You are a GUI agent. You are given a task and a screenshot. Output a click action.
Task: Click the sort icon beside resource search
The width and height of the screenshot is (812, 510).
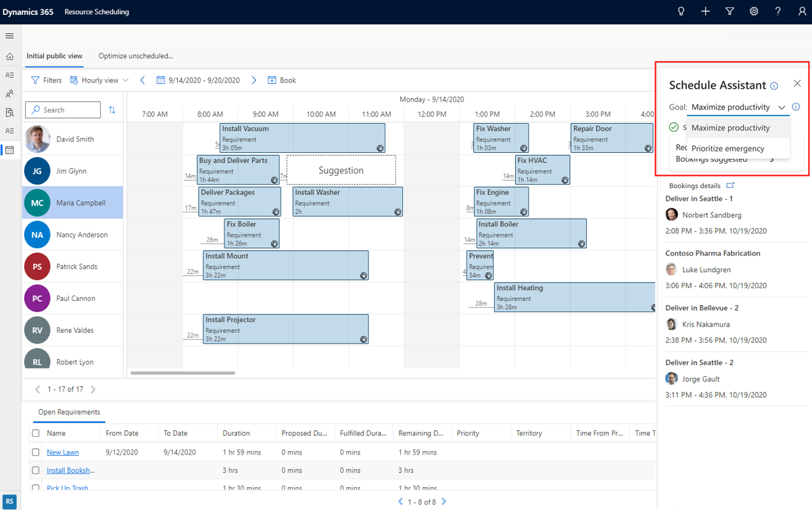(x=112, y=110)
